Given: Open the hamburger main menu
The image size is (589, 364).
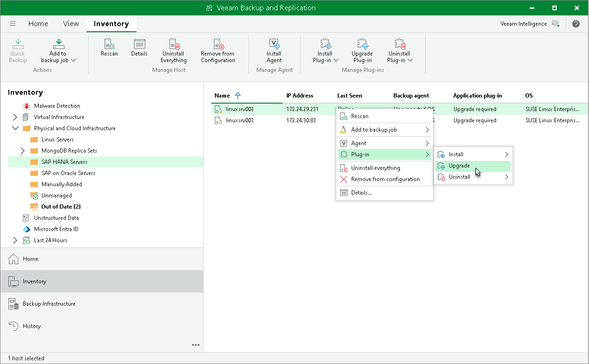Looking at the screenshot, I should click(x=13, y=24).
